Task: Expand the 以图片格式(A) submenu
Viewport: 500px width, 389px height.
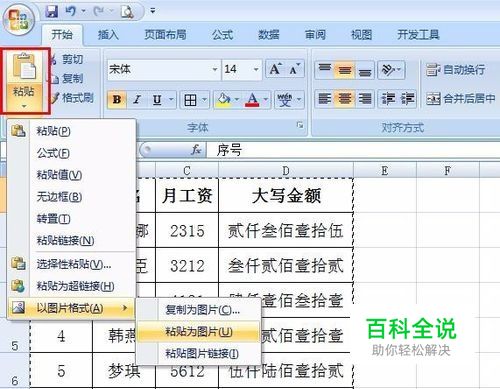Action: pos(71,308)
